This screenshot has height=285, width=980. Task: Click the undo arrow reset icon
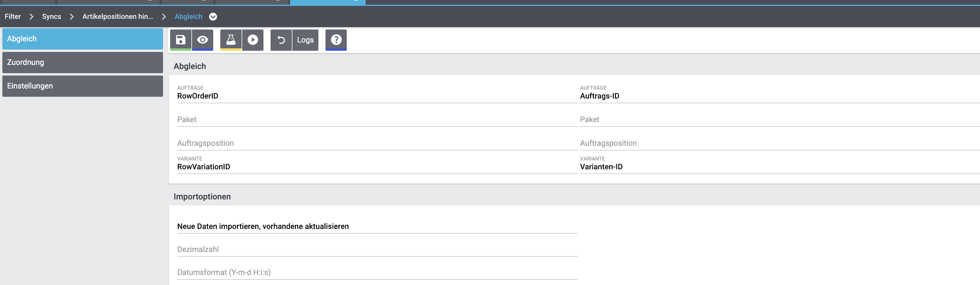click(x=281, y=40)
